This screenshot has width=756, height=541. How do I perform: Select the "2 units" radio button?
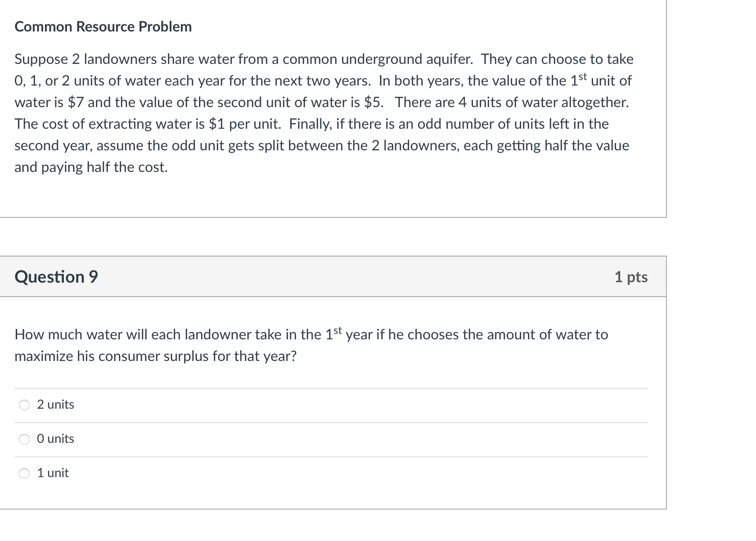click(x=24, y=405)
